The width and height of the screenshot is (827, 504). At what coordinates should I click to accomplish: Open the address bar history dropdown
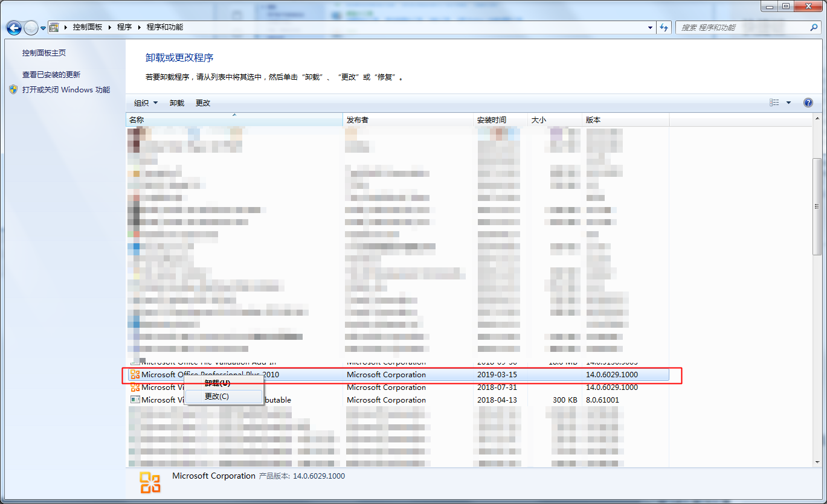click(651, 28)
